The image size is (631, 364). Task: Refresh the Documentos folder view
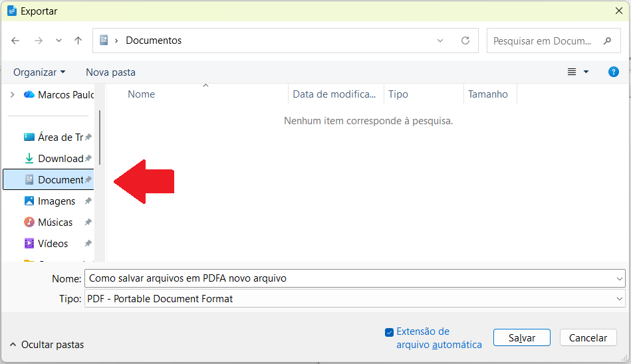click(x=465, y=41)
